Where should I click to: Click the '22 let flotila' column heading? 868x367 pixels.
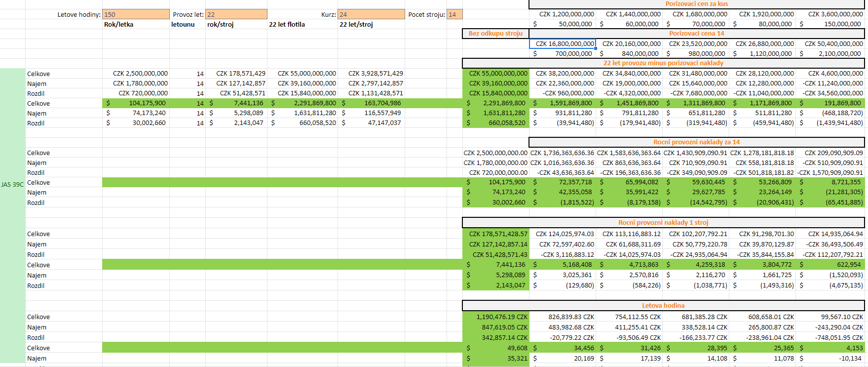[x=302, y=24]
